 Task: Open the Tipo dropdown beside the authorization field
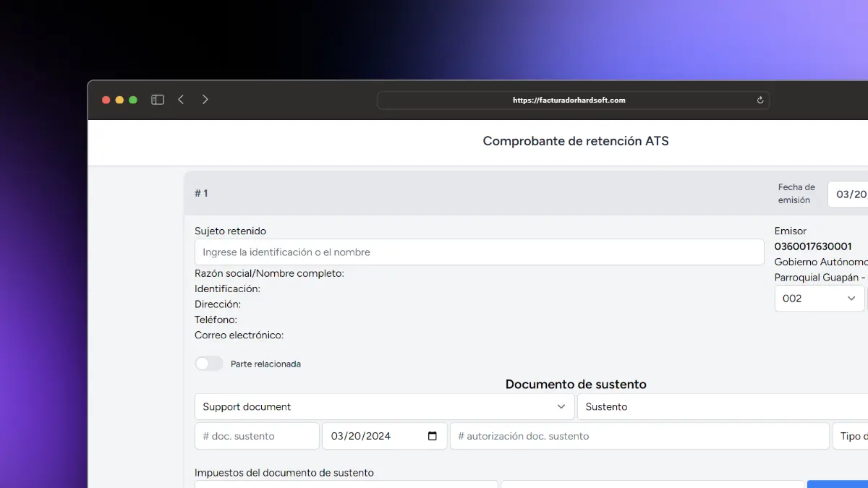[851, 436]
